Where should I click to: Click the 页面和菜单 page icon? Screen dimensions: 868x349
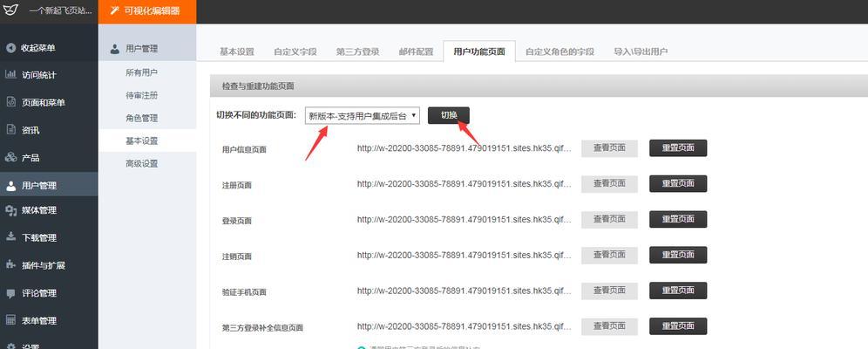[x=10, y=102]
